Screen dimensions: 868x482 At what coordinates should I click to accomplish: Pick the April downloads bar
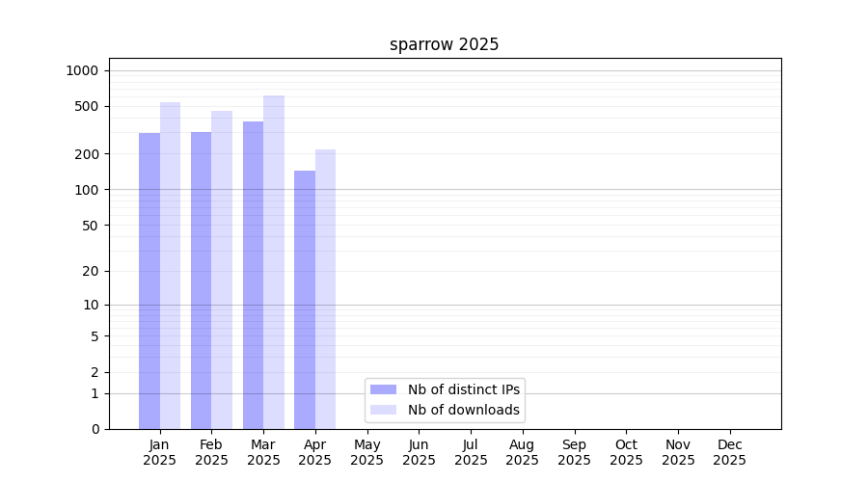click(325, 289)
